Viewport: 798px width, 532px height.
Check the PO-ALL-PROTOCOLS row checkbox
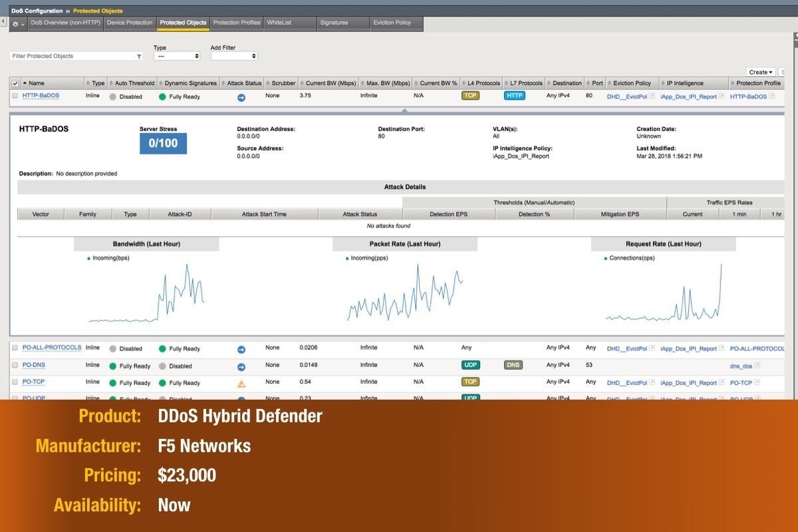point(15,348)
